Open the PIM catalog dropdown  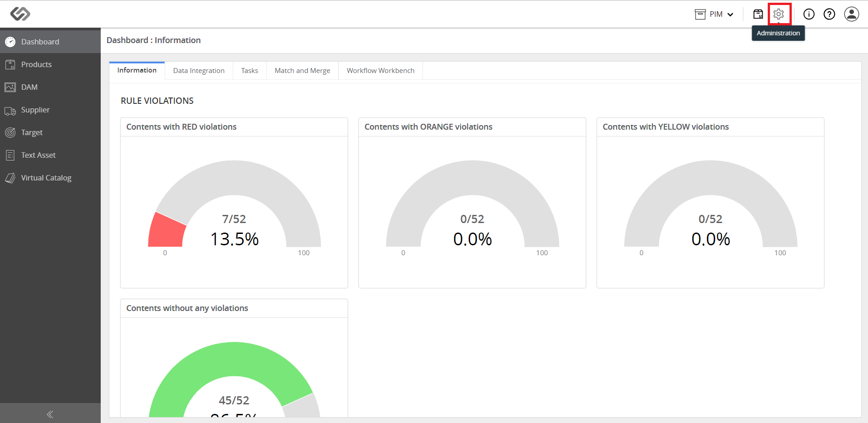pyautogui.click(x=715, y=14)
